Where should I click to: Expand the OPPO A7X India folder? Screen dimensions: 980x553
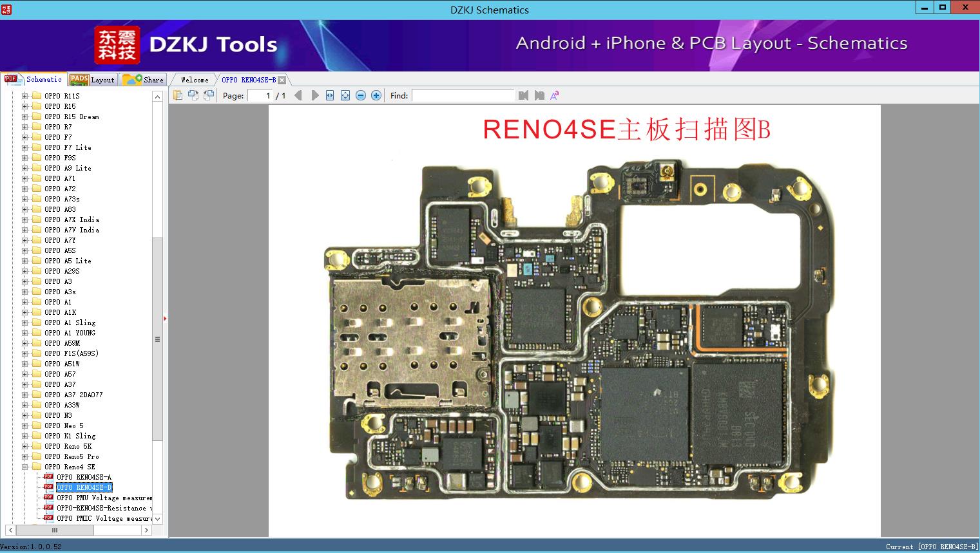click(x=24, y=220)
